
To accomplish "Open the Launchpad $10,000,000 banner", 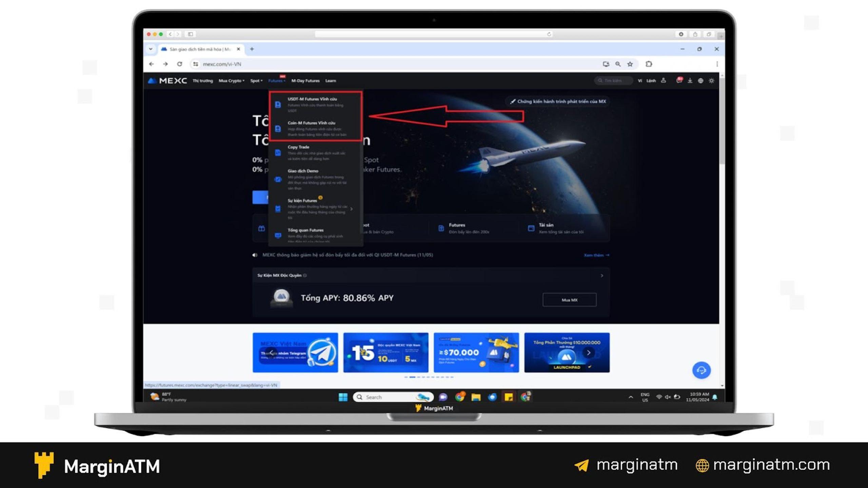I will [x=567, y=352].
